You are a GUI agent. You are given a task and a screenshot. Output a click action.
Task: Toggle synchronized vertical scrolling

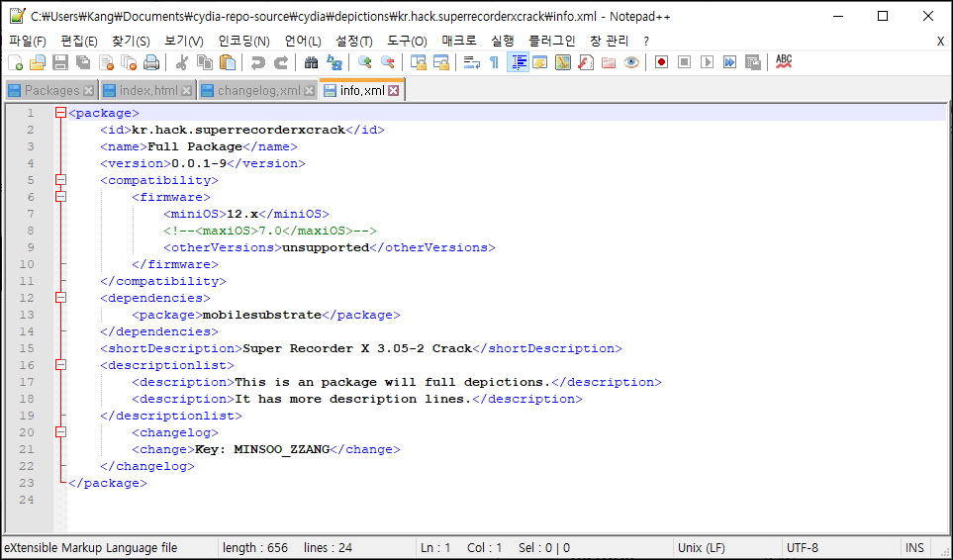click(419, 62)
